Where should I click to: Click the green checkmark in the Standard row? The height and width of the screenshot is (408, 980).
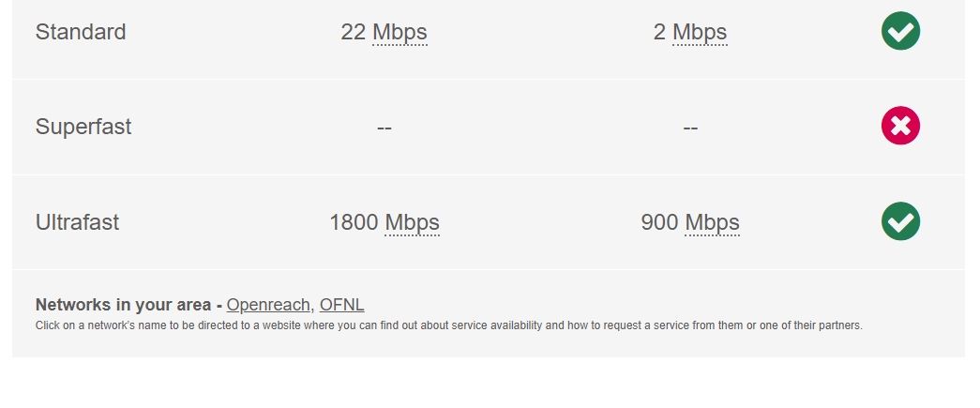pos(900,32)
